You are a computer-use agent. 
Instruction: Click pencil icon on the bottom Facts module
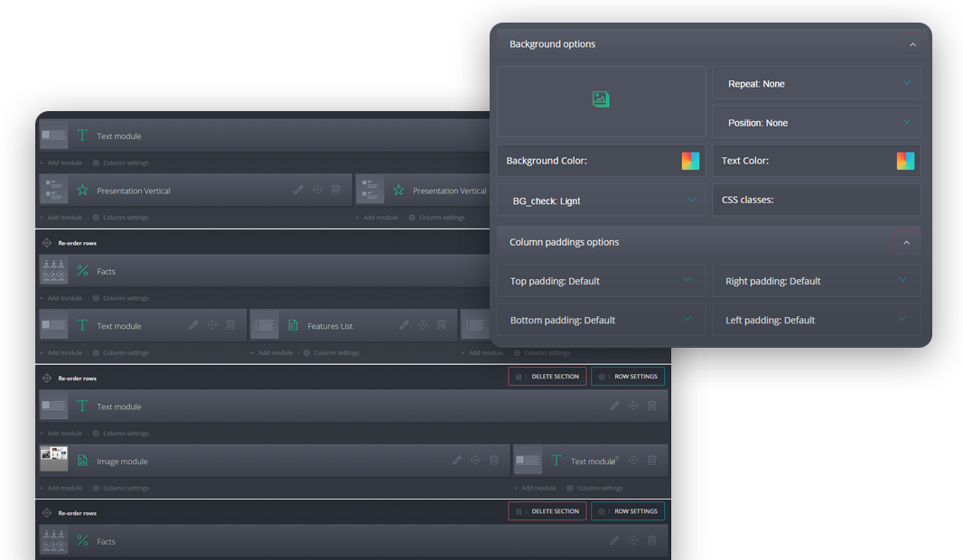(x=614, y=541)
